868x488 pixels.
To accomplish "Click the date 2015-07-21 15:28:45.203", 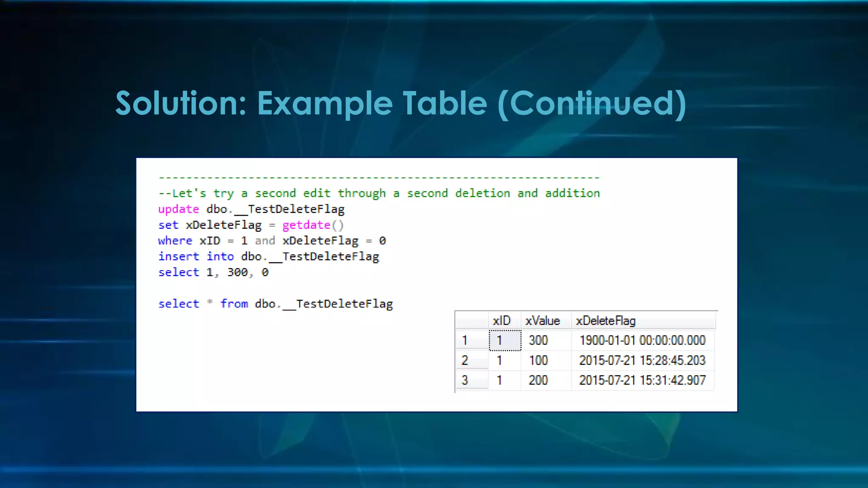I will [642, 360].
